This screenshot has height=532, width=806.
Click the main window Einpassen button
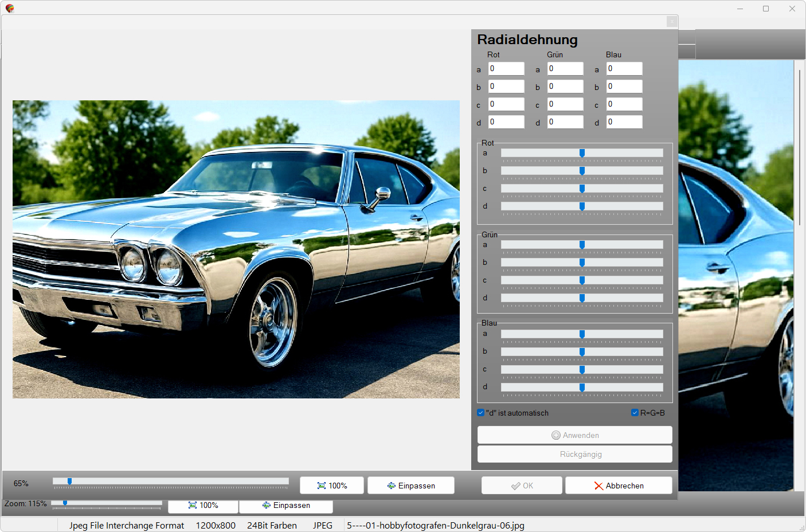[x=285, y=505]
